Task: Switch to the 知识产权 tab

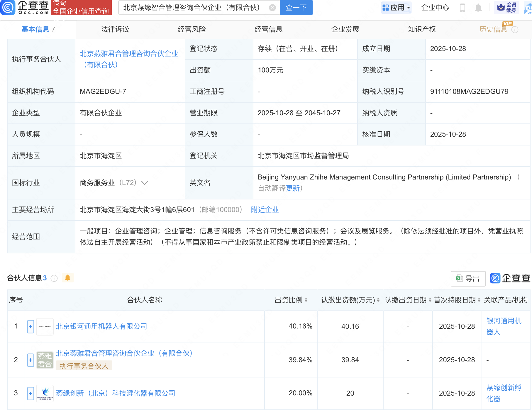Action: click(421, 29)
